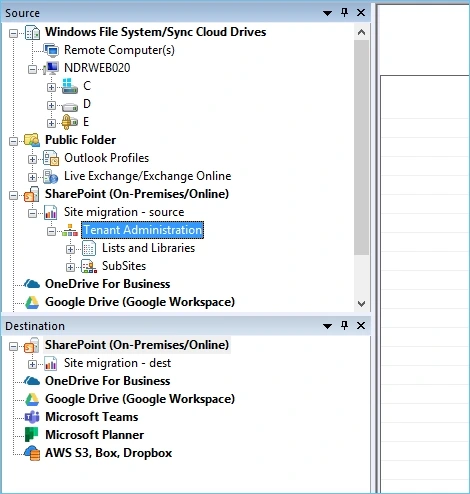This screenshot has height=494, width=470.
Task: Select AWS S3, Box, Dropbox label
Action: tap(109, 453)
